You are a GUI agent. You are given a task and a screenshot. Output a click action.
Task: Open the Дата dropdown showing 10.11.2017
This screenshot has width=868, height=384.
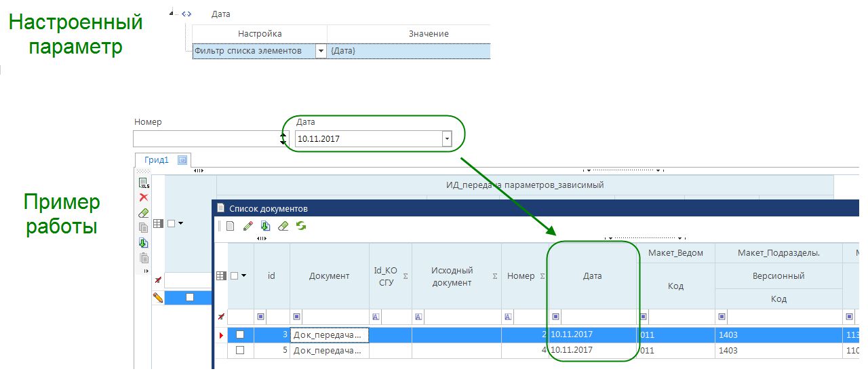[446, 138]
